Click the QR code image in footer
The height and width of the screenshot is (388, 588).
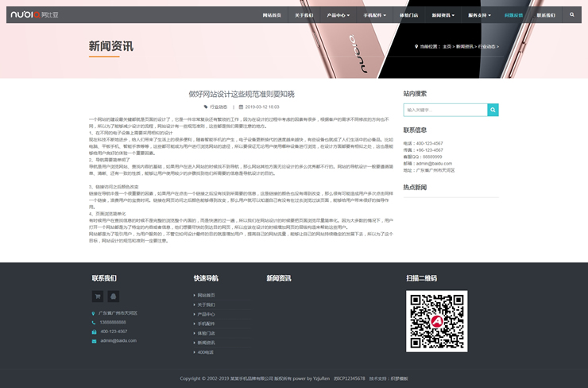click(437, 321)
